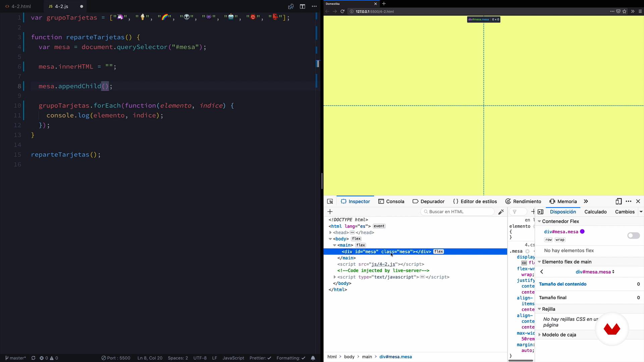644x362 pixels.
Task: Toggle flexbox highlighter icon in .mesa display rule
Action: pyautogui.click(x=524, y=263)
